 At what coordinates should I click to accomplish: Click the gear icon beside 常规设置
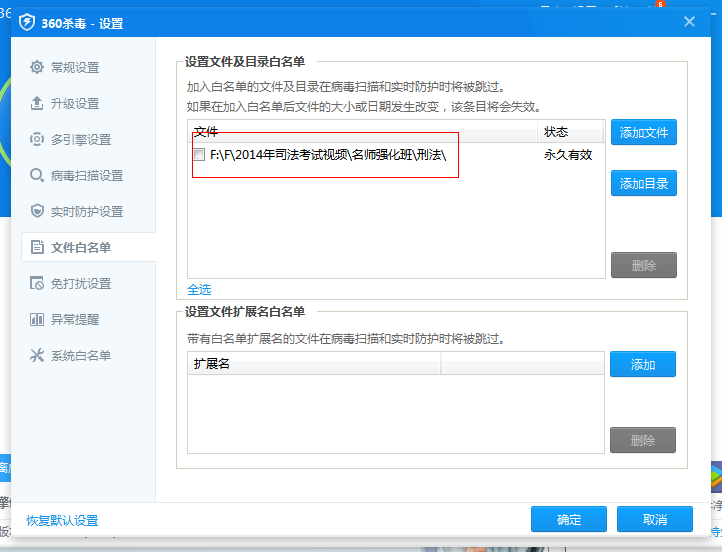pos(37,67)
